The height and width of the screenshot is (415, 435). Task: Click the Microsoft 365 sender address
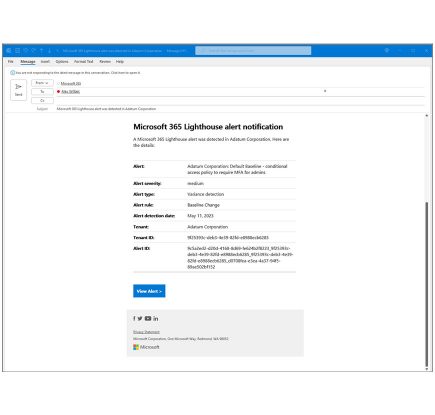pos(71,84)
